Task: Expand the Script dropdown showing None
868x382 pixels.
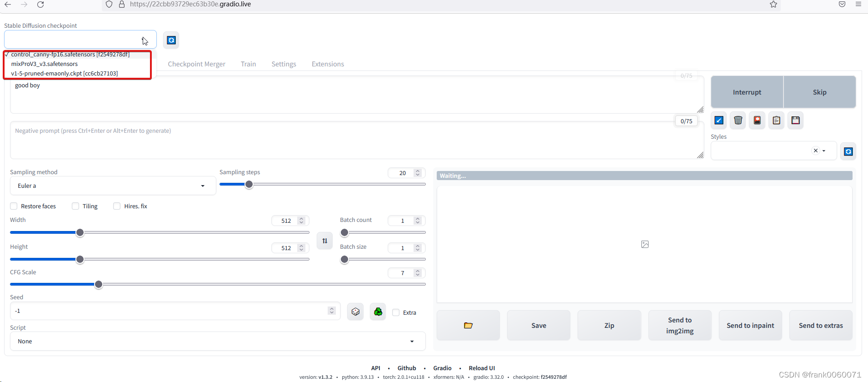Action: click(218, 341)
